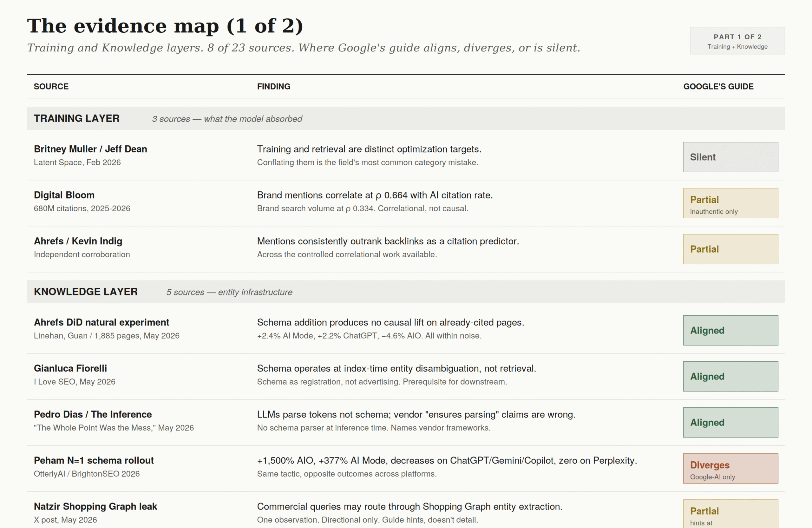Click 'Across the controlled correlational work available.'
The height and width of the screenshot is (528, 812).
pos(347,254)
